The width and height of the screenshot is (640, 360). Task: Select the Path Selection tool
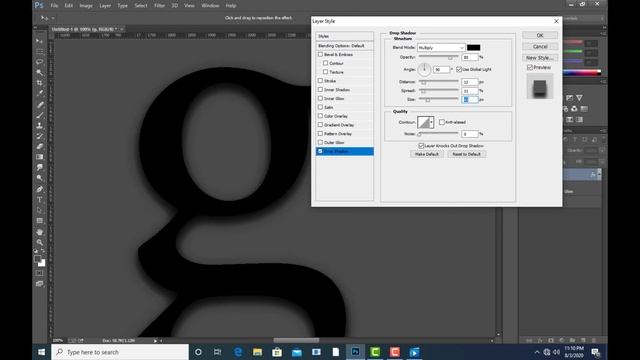coord(40,210)
